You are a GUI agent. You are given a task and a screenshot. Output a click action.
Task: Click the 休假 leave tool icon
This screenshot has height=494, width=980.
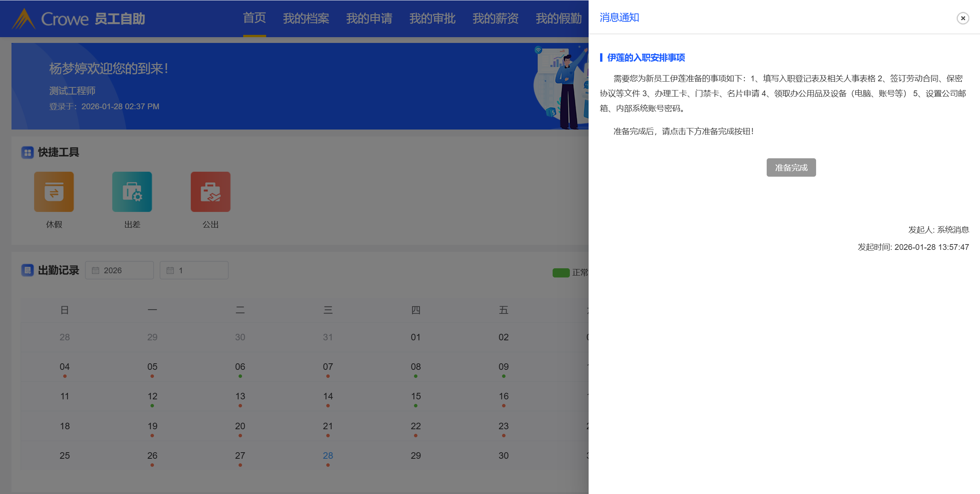(x=54, y=192)
